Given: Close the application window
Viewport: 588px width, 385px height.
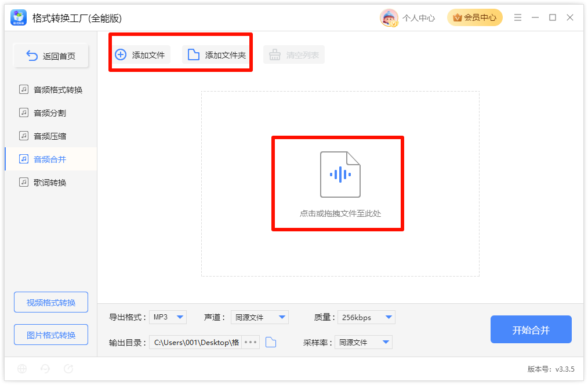Looking at the screenshot, I should pos(570,17).
